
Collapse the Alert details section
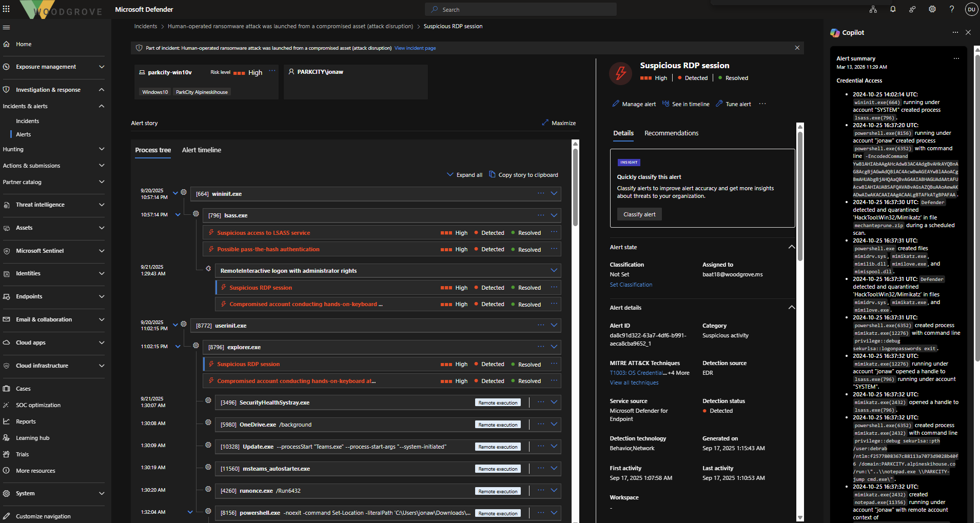point(791,308)
